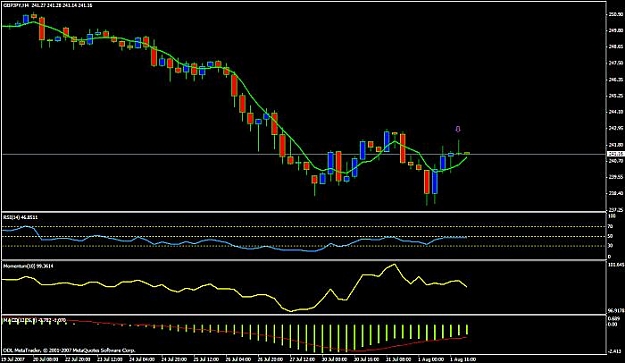Click the GBPJPY,H4 chart title text

(x=48, y=6)
